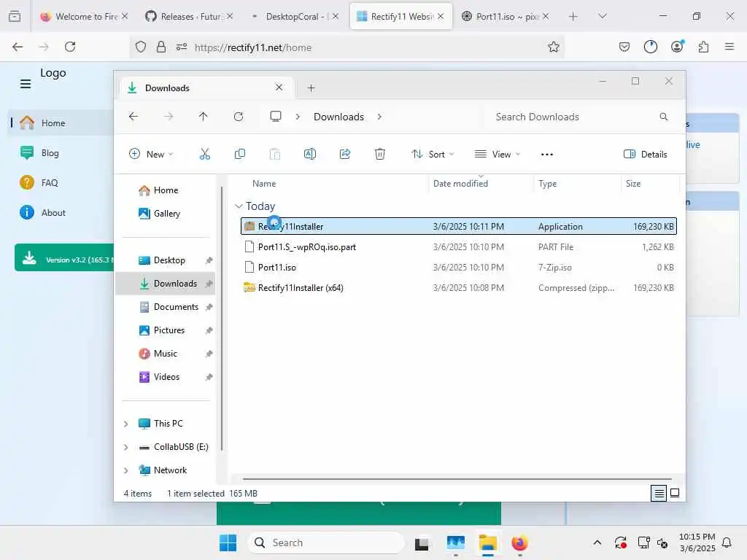Click the PC monitor icon in address bar
This screenshot has width=747, height=560.
click(275, 117)
